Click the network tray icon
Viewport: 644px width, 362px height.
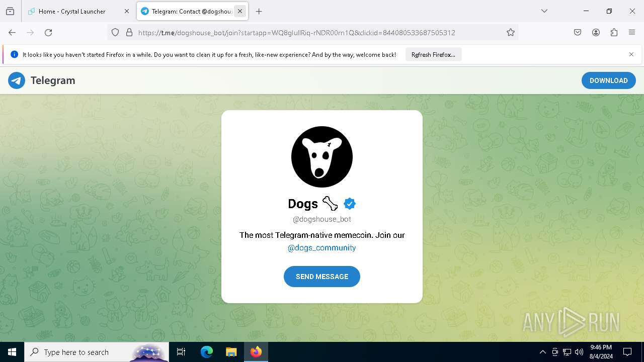click(567, 352)
